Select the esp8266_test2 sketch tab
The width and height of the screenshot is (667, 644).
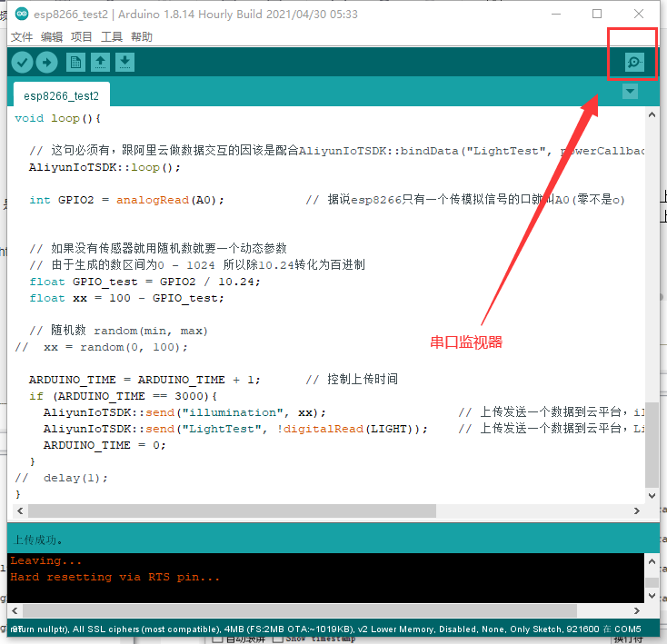tap(61, 95)
